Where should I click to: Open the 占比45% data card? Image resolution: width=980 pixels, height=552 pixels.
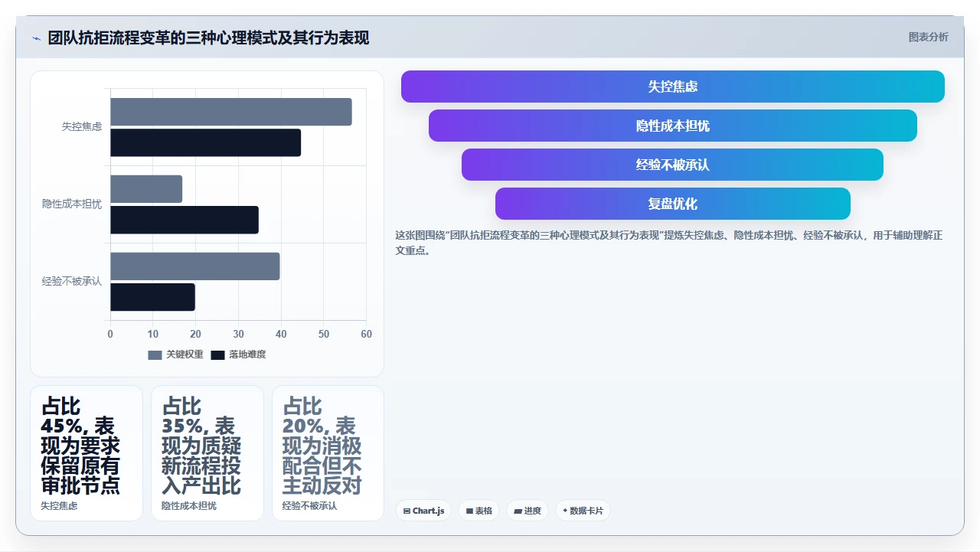pyautogui.click(x=87, y=453)
